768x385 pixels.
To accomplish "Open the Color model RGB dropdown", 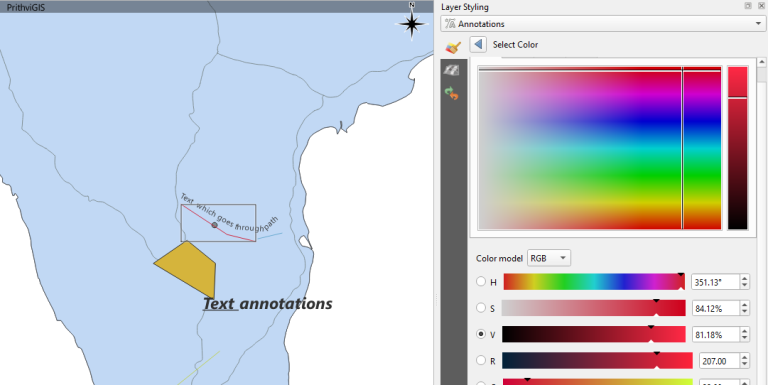I will (549, 258).
